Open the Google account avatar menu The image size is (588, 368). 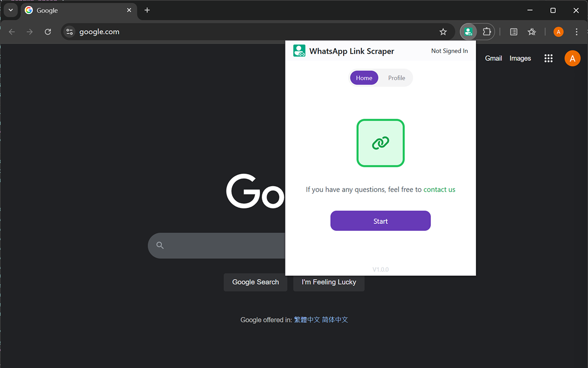click(x=572, y=58)
